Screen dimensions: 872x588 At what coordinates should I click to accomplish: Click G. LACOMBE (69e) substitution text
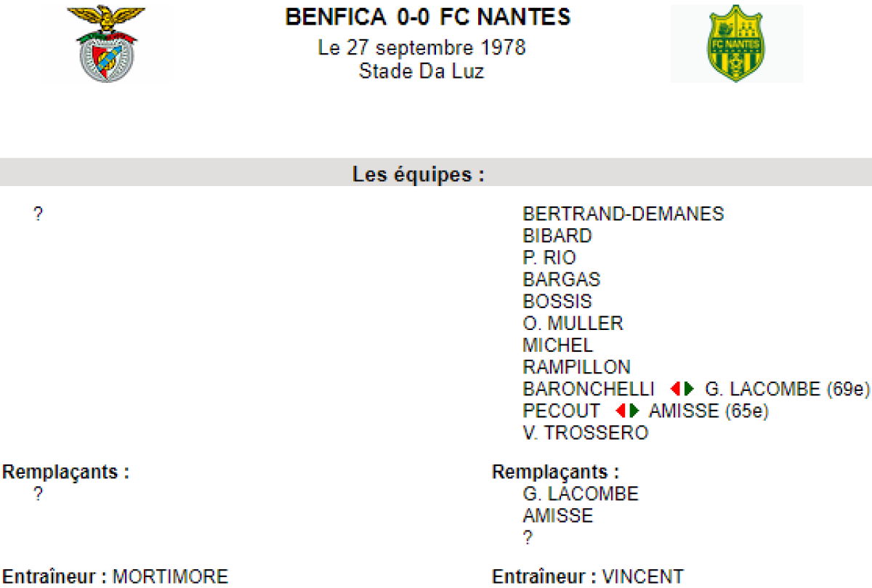point(787,389)
